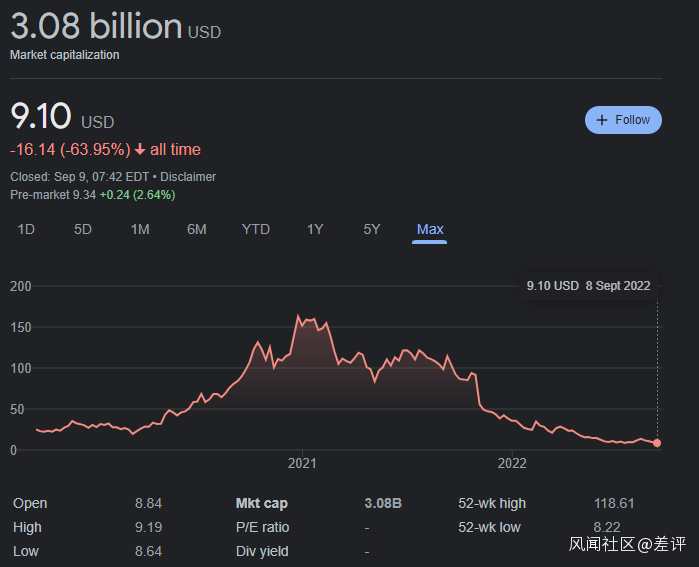This screenshot has width=699, height=567.
Task: Select the 1D time range tab
Action: pyautogui.click(x=26, y=229)
